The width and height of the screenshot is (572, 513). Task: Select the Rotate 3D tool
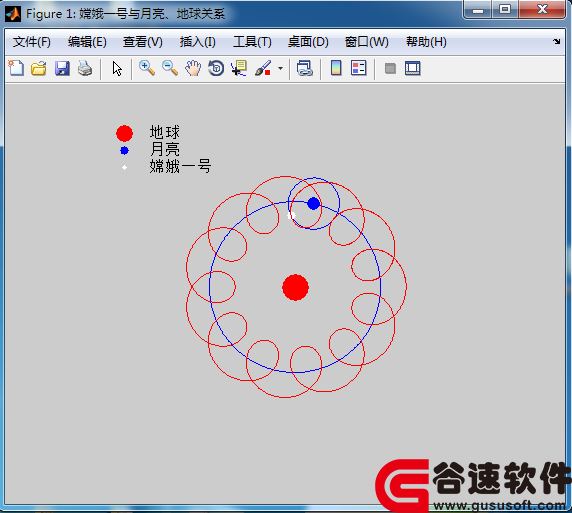216,68
